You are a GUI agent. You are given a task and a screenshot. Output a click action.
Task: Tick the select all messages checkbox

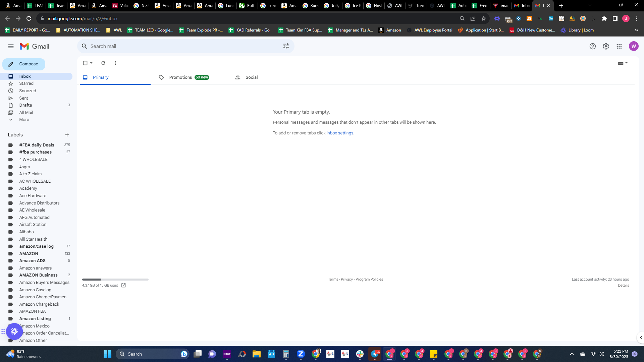(x=85, y=63)
